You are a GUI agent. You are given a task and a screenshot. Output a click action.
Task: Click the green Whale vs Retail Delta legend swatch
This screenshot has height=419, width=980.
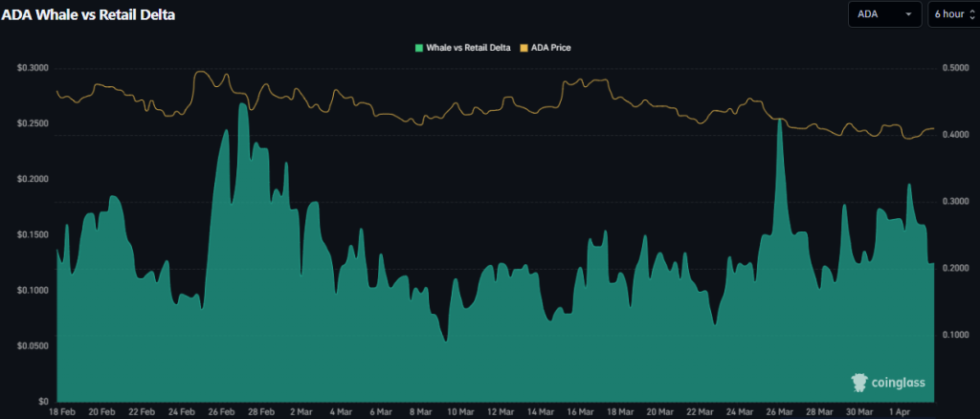point(418,47)
